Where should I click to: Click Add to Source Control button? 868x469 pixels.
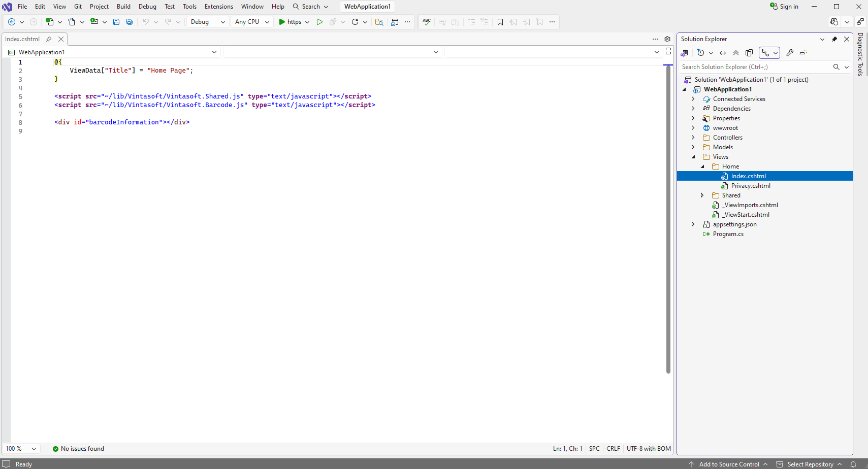[729, 464]
